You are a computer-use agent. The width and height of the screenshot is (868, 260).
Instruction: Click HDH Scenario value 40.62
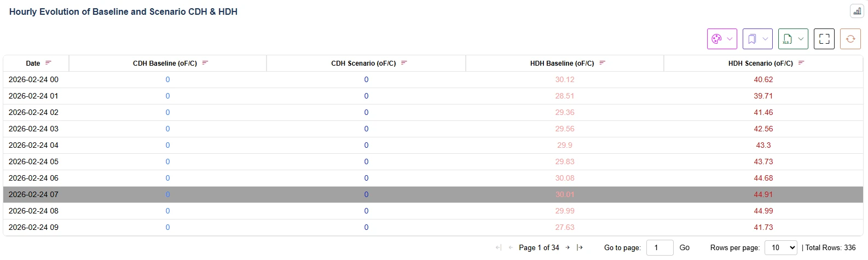[763, 79]
